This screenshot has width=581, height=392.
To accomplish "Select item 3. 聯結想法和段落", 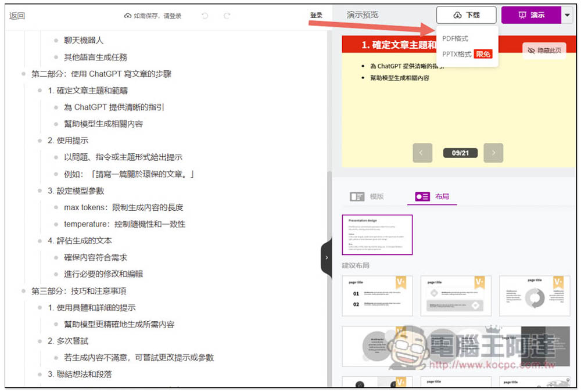I will click(x=80, y=374).
